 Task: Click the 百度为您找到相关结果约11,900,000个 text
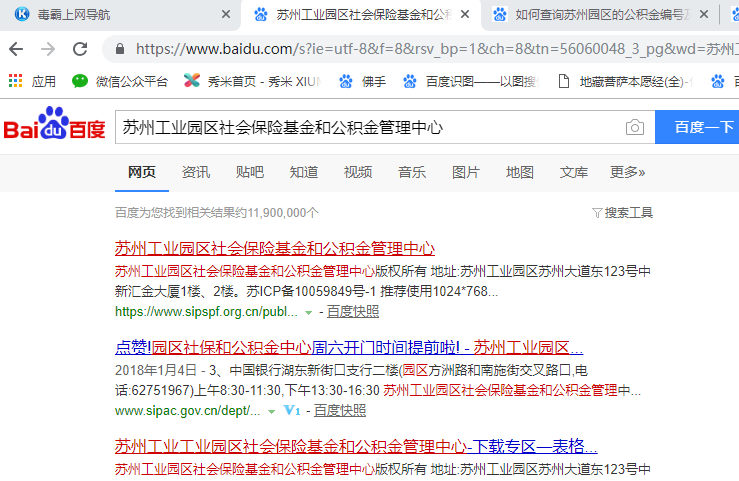point(217,213)
